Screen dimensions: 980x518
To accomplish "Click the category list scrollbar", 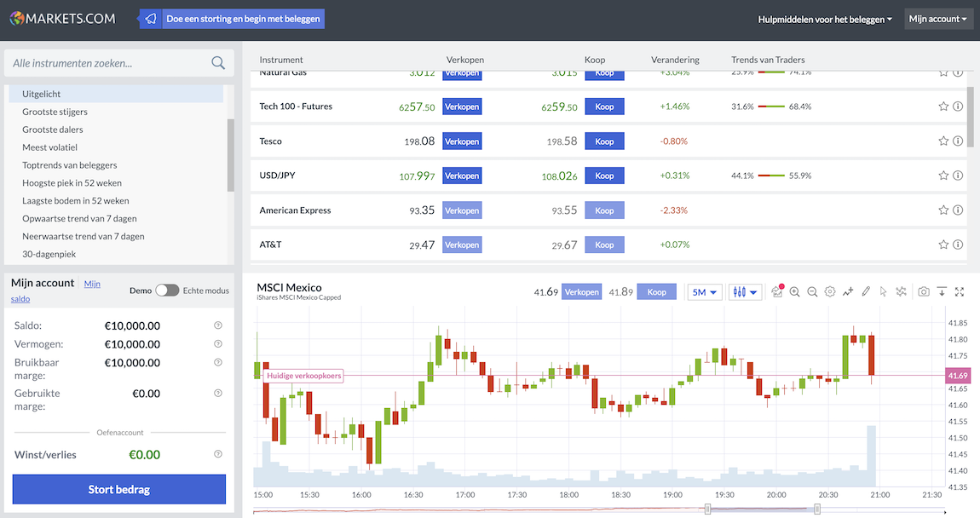I will click(x=231, y=155).
